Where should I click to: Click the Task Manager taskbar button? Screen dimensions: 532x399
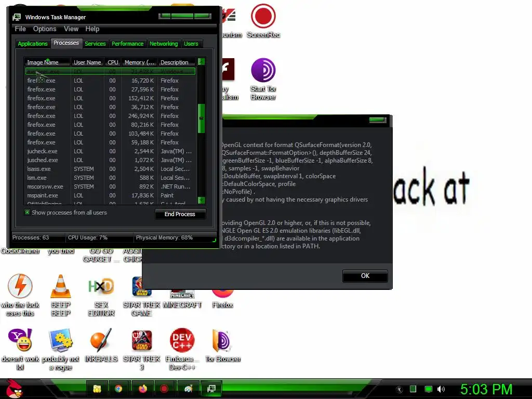click(x=211, y=389)
